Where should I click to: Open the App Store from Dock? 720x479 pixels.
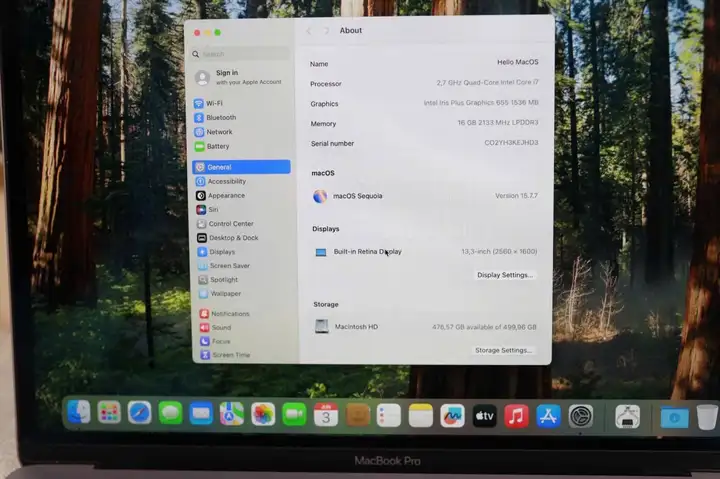548,417
